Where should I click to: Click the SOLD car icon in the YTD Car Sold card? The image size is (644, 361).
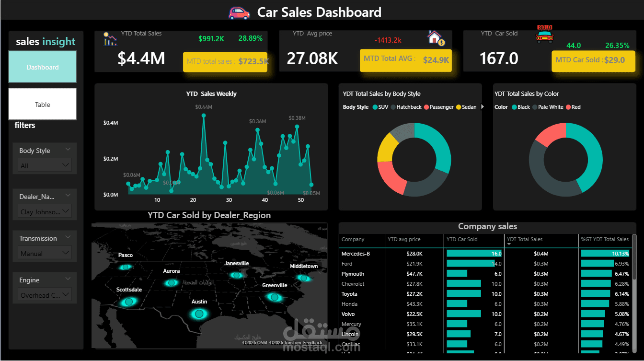coord(544,35)
